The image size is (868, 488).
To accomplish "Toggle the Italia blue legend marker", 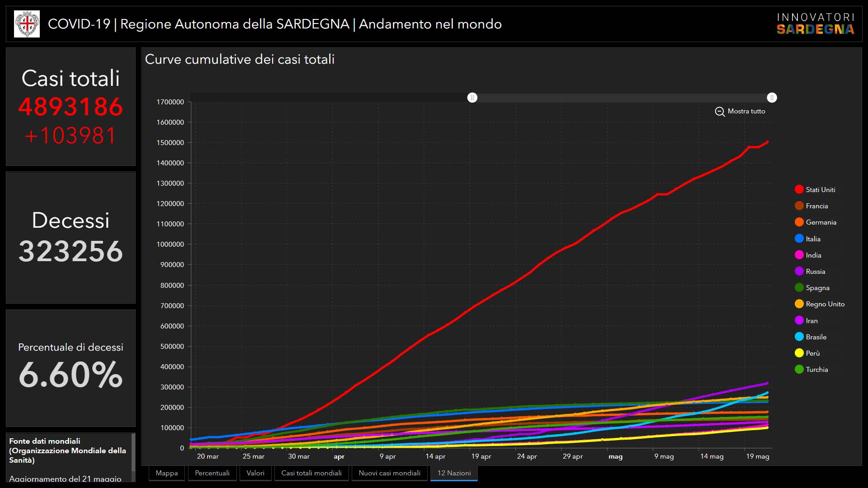I will coord(799,239).
